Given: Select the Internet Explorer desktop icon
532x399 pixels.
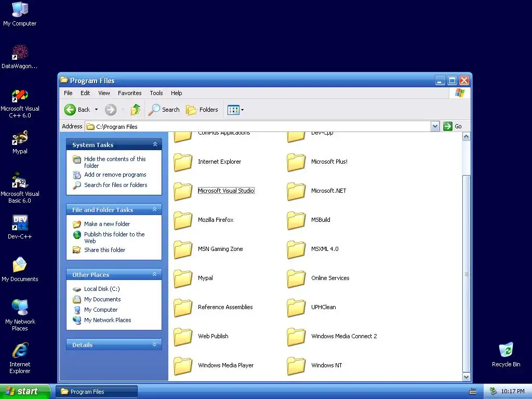Looking at the screenshot, I should 20,351.
